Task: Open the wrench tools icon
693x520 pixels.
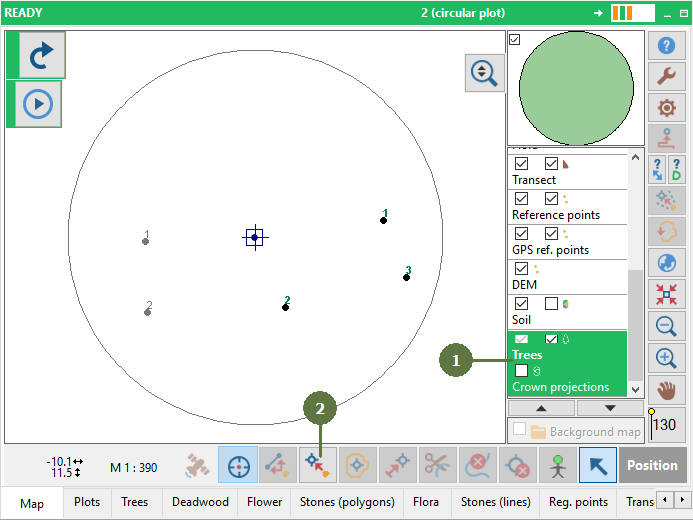Action: click(666, 76)
